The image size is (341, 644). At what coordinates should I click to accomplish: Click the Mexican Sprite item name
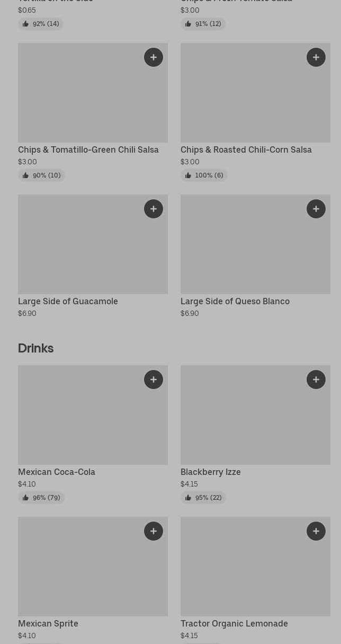48,623
